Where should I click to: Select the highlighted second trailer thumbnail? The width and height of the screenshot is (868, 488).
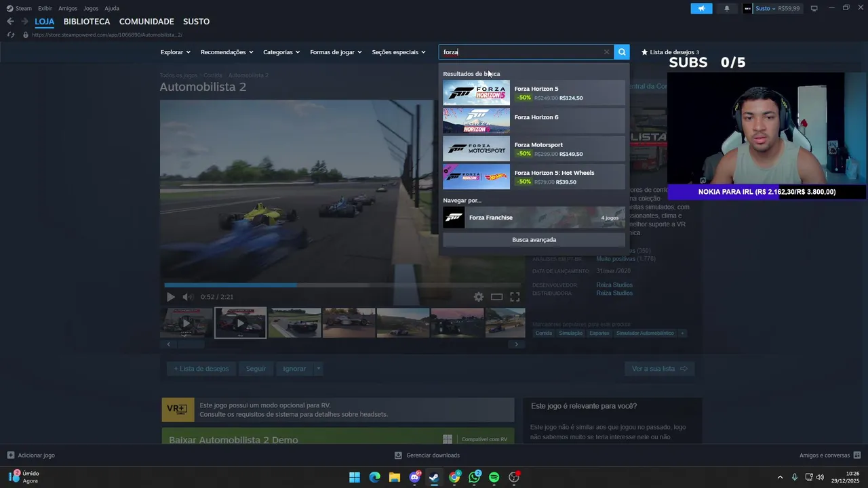pos(241,323)
